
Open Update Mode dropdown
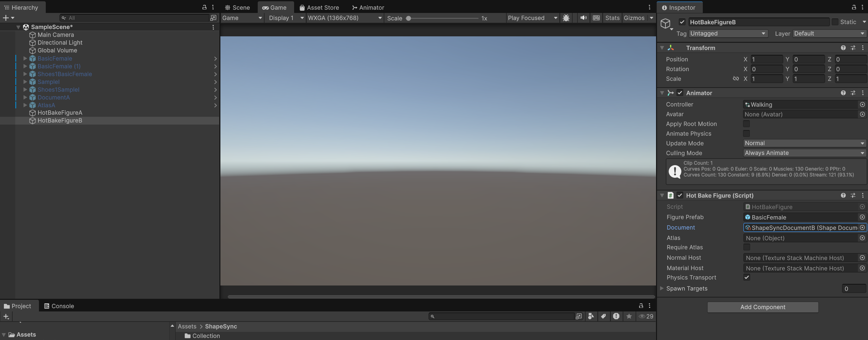click(805, 143)
